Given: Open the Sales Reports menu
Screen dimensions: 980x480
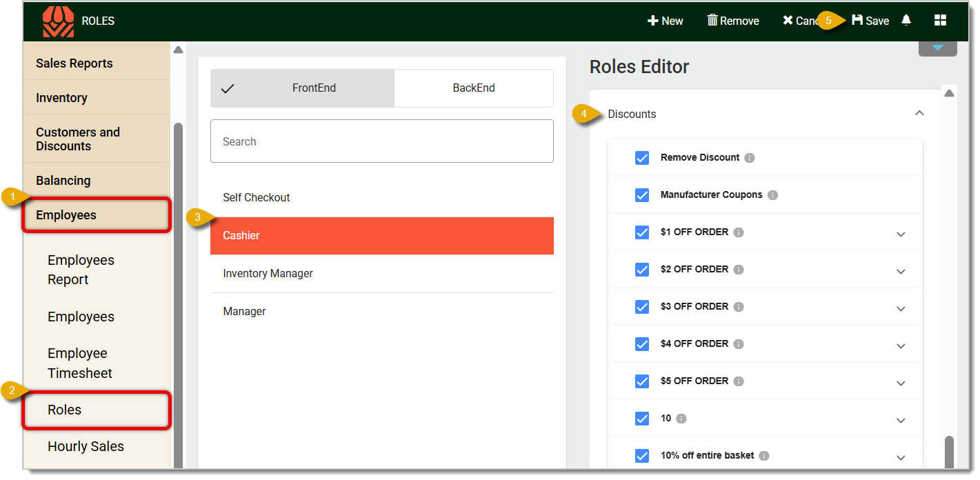Looking at the screenshot, I should coord(97,63).
